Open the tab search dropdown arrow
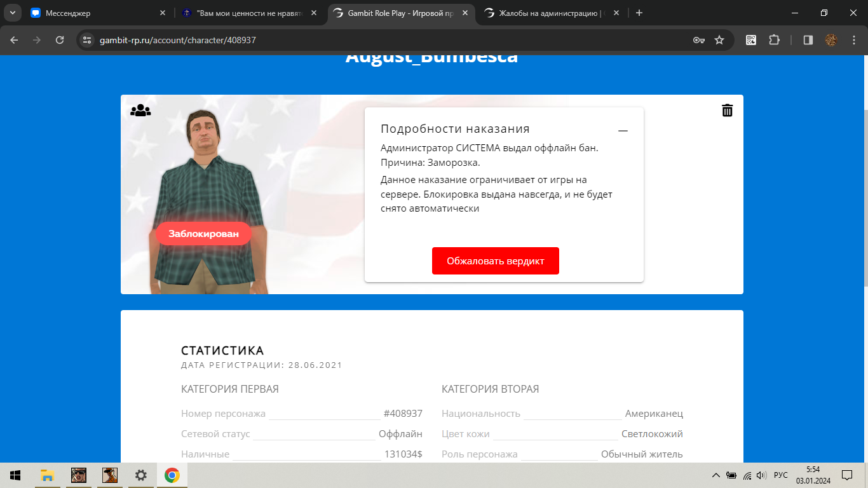Viewport: 868px width, 488px height. click(x=12, y=13)
